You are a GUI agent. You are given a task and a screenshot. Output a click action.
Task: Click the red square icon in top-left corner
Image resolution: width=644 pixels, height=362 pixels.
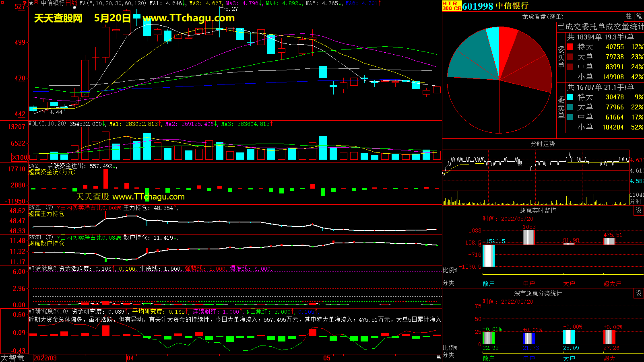(2, 2)
